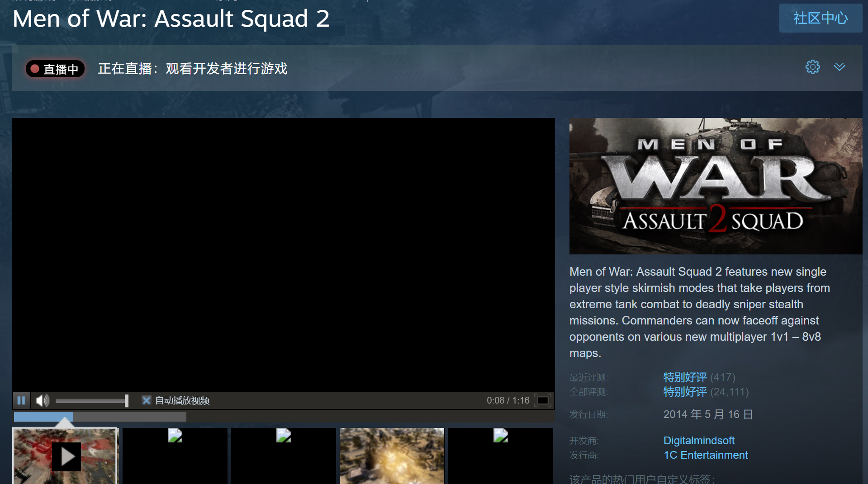Toggle the 自动播放视频 autoplay checkbox

coord(146,400)
